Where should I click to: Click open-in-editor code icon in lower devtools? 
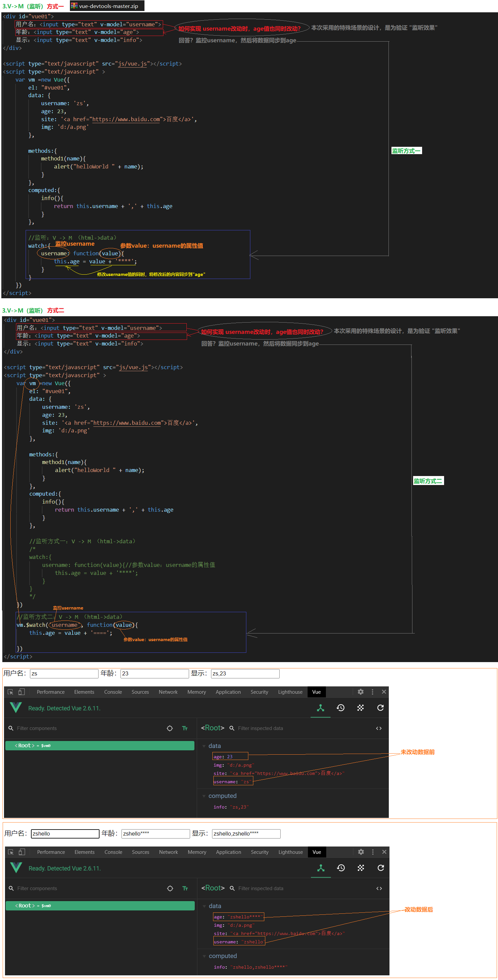pyautogui.click(x=379, y=888)
